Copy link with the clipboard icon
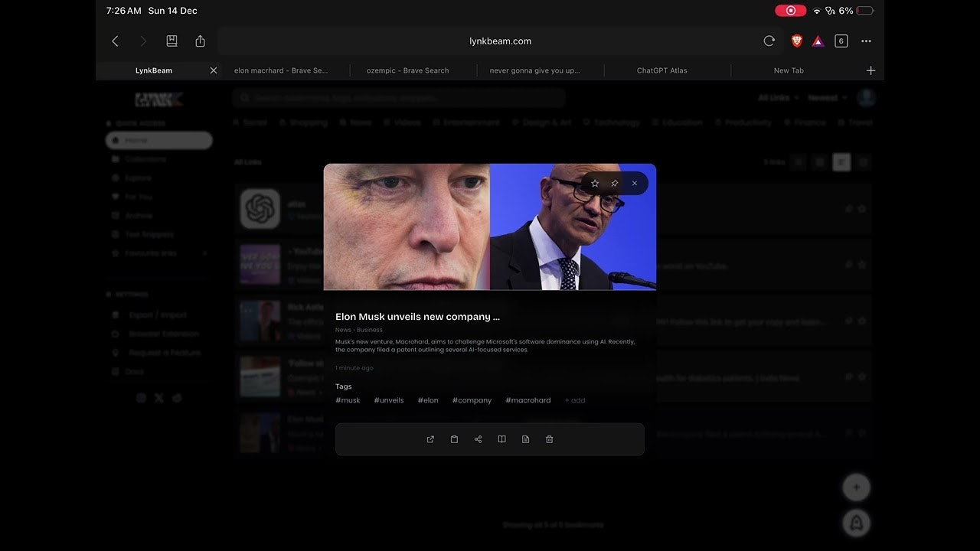Image resolution: width=980 pixels, height=551 pixels. point(454,439)
